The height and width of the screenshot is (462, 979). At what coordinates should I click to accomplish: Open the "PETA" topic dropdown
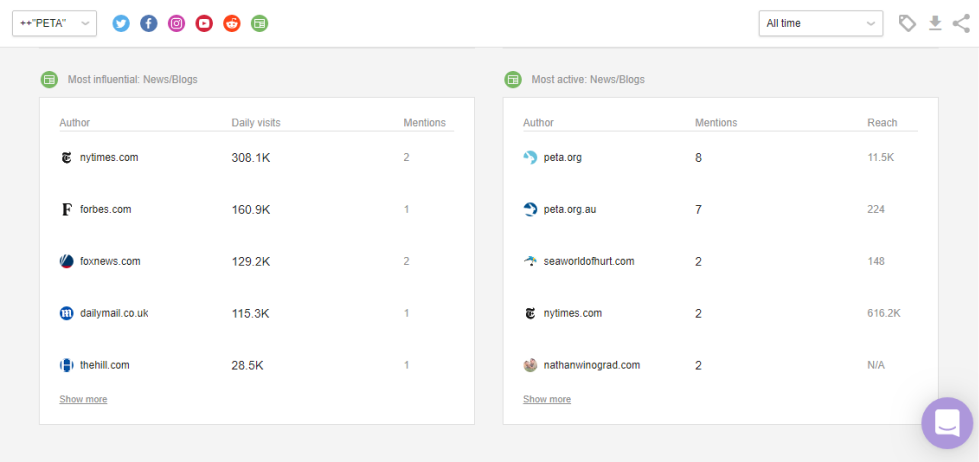click(54, 23)
